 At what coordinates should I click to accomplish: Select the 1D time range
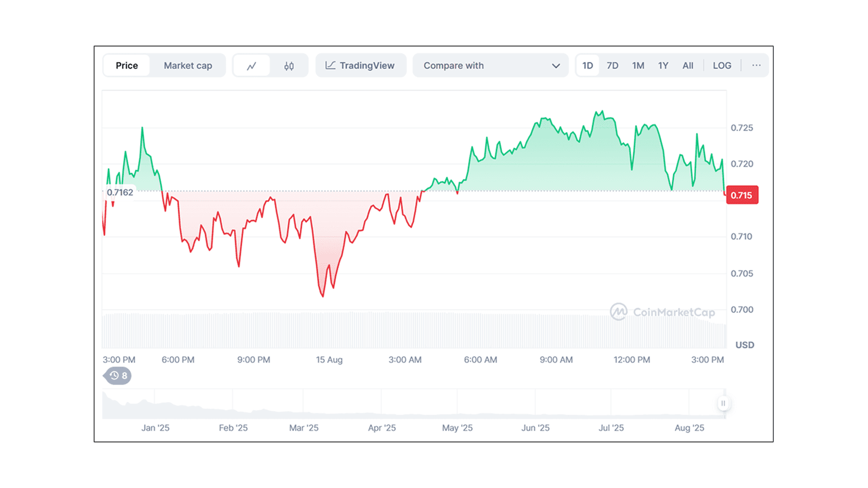(587, 66)
